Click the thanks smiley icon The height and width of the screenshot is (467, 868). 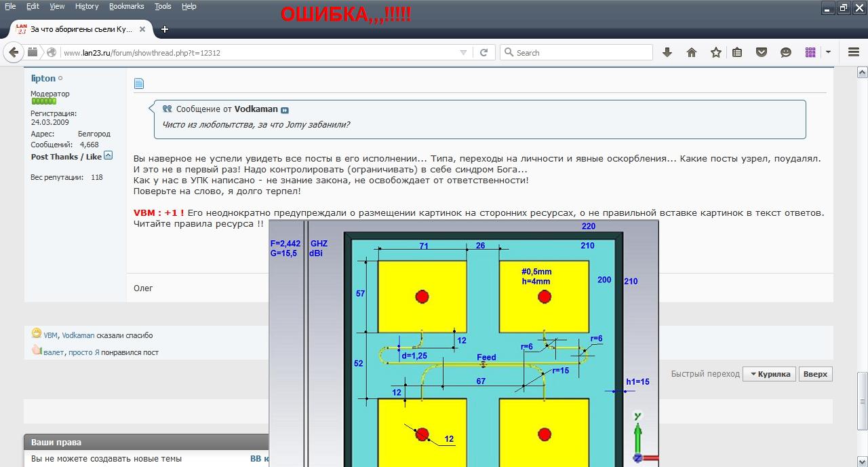coord(37,333)
